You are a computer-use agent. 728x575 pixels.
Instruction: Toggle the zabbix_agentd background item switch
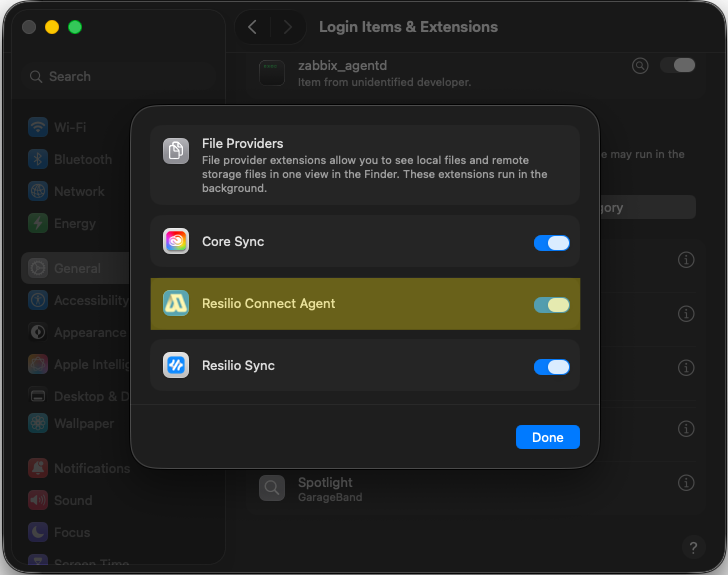point(678,65)
